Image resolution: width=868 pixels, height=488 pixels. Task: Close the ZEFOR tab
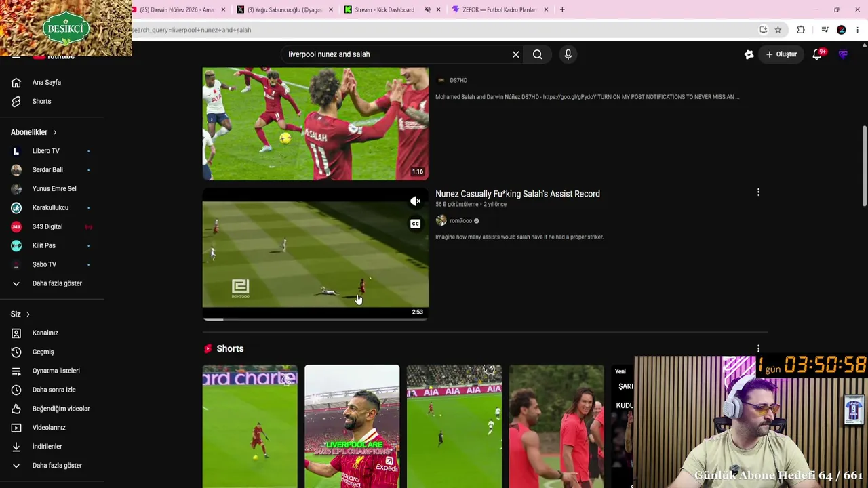tap(546, 9)
